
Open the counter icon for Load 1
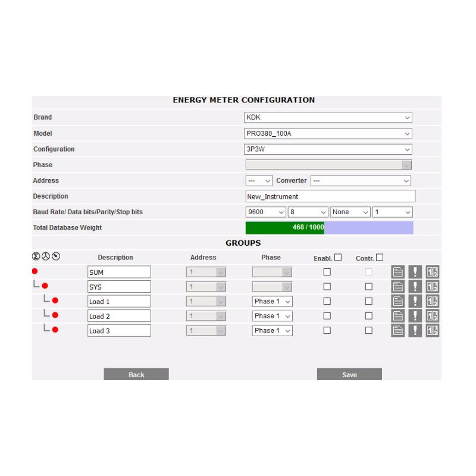[x=433, y=301]
